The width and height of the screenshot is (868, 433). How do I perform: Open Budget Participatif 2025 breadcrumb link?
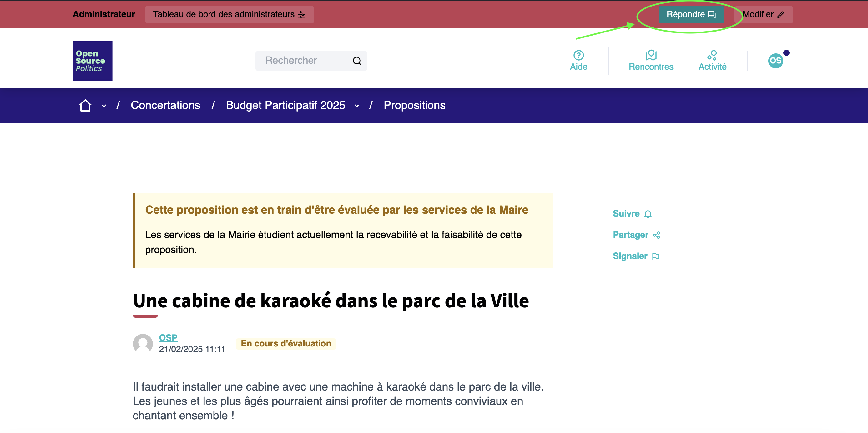[x=285, y=105]
